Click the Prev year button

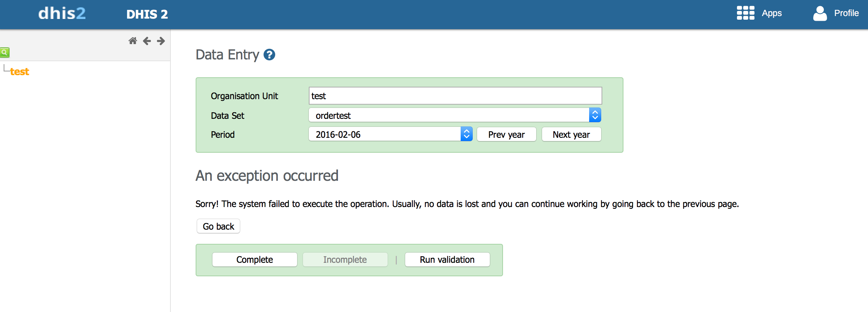506,134
